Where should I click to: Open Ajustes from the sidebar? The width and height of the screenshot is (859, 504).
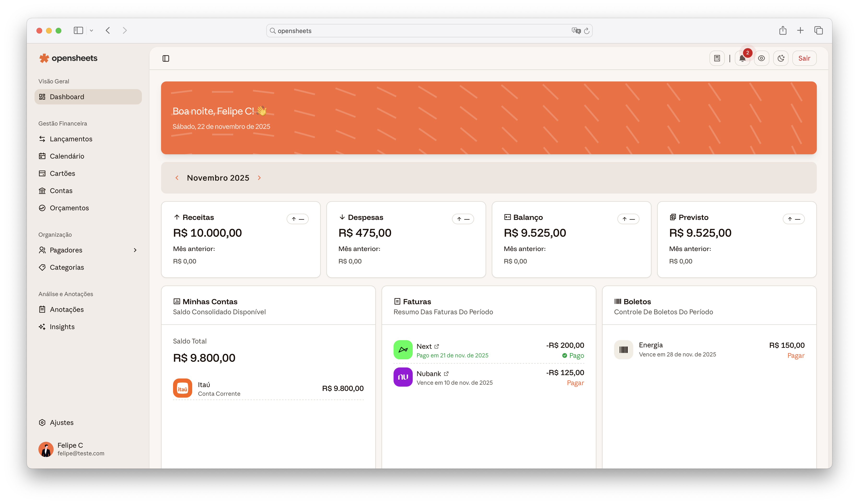point(61,422)
